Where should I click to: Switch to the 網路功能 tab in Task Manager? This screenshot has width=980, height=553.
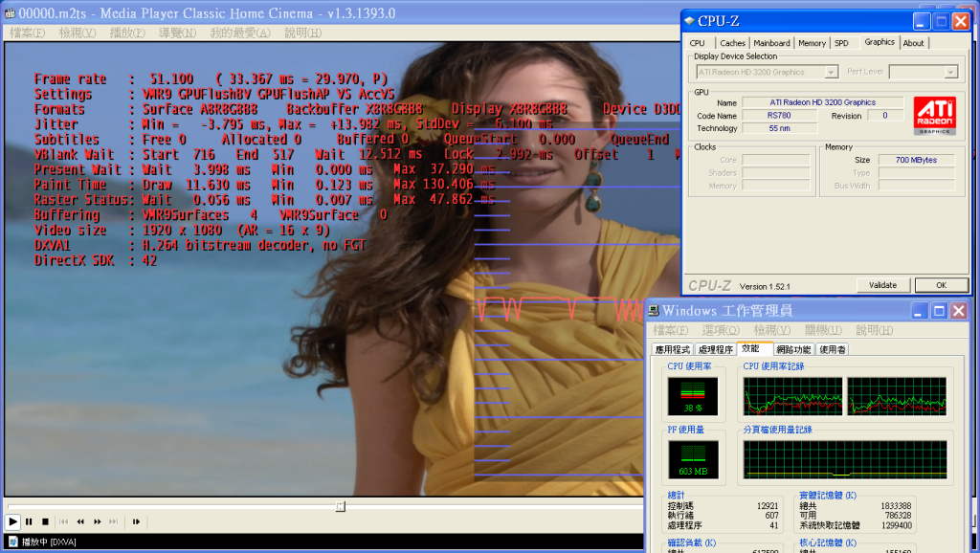tap(793, 349)
